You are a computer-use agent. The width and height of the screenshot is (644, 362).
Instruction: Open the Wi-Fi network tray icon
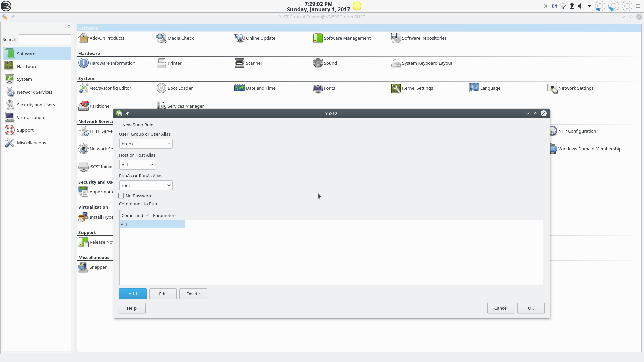563,6
